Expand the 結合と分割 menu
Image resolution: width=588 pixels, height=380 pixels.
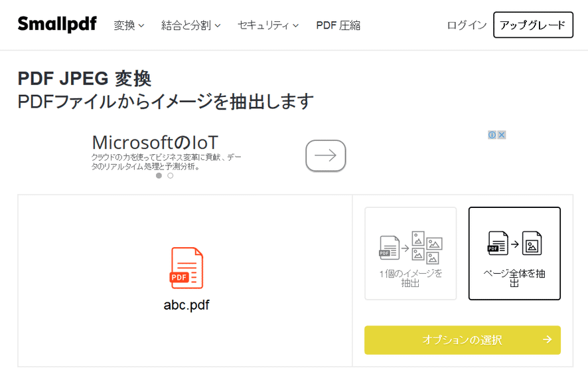pyautogui.click(x=191, y=25)
